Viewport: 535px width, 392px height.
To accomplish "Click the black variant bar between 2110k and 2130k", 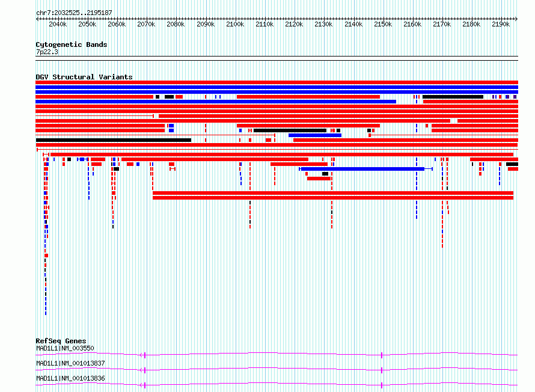I will click(x=290, y=130).
